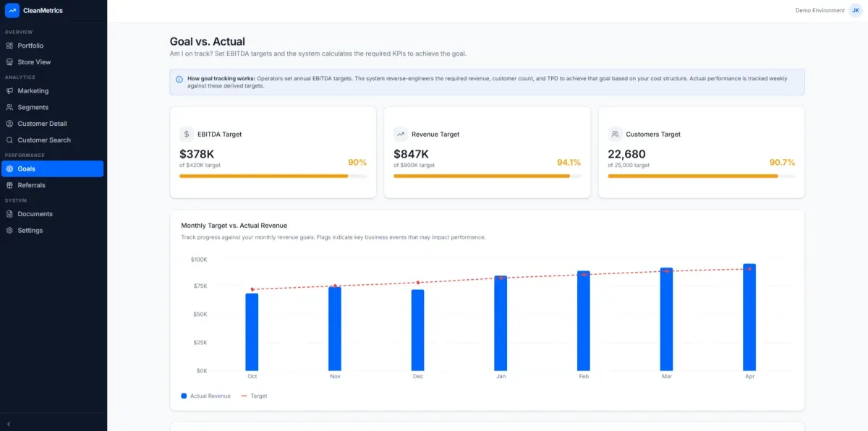Click the CleanMetrics logo icon
This screenshot has width=868, height=431.
[12, 10]
